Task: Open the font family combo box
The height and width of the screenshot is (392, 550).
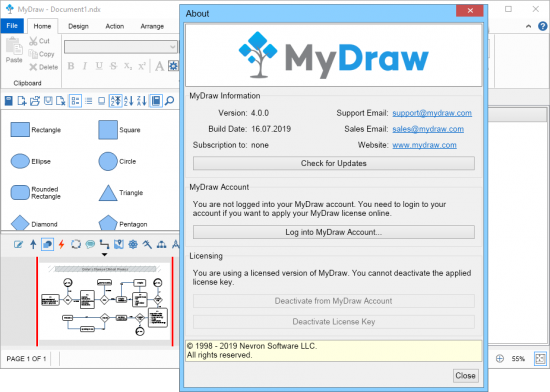Action: pos(121,47)
